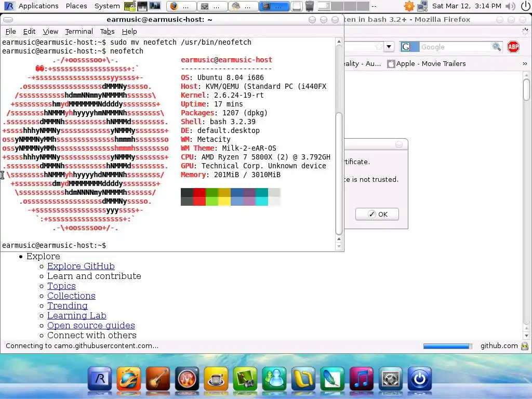Click the blue power button dock icon
The width and height of the screenshot is (532, 399).
point(419,379)
